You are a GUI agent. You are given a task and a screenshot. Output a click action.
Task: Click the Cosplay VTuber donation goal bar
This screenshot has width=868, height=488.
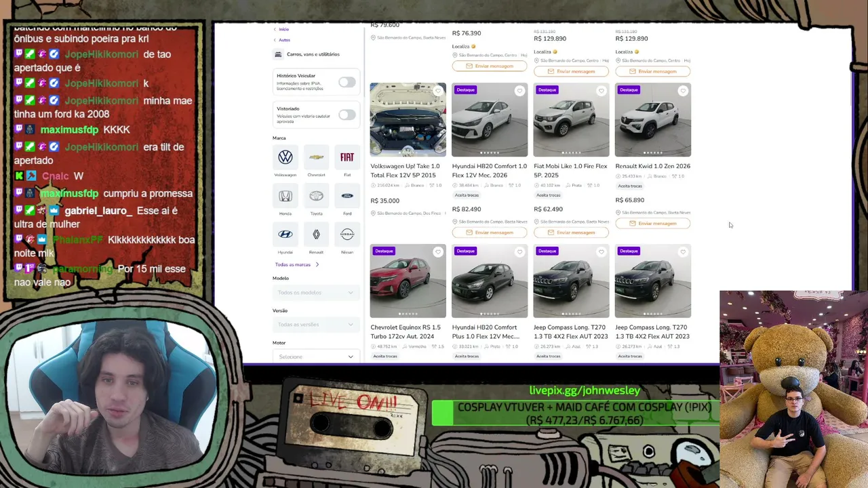[576, 413]
